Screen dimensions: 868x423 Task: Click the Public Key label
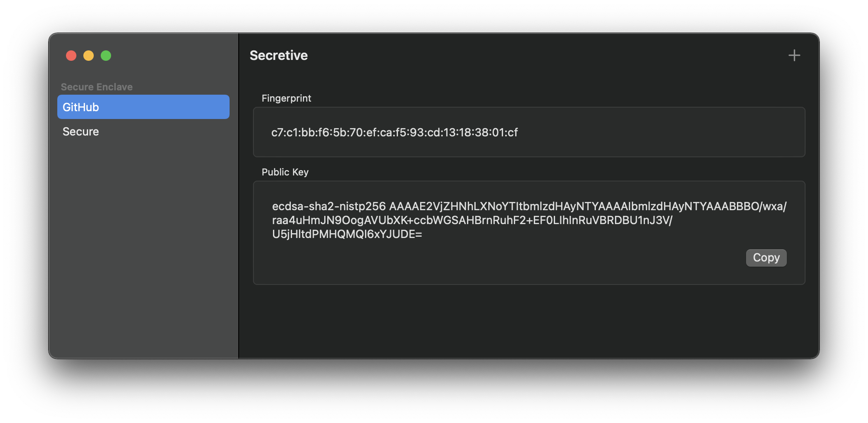point(285,172)
